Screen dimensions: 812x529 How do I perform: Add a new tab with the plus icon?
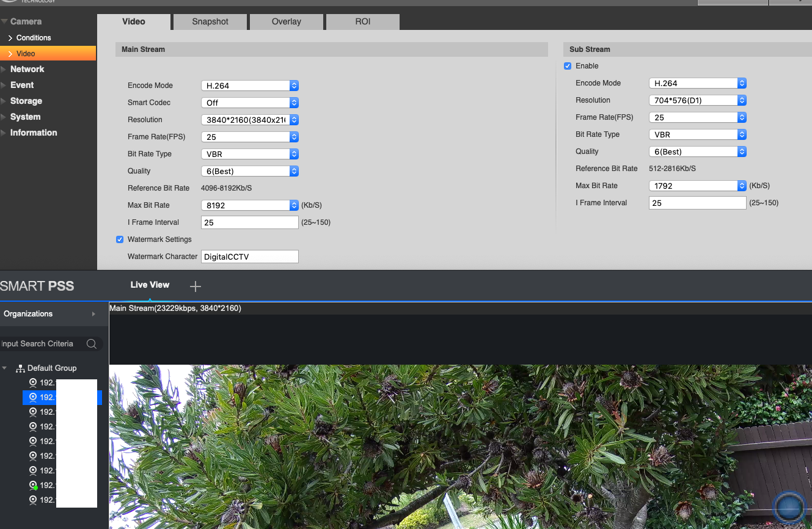click(x=196, y=286)
